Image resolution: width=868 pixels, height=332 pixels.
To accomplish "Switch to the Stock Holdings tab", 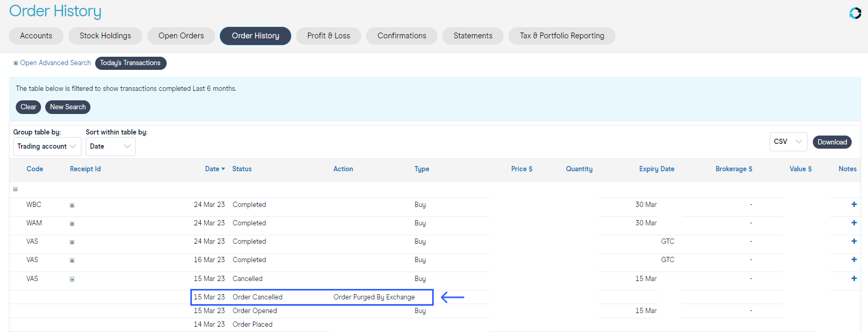I will tap(105, 36).
